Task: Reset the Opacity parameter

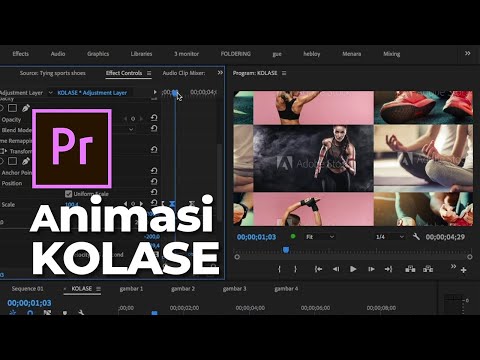Action: click(x=154, y=118)
